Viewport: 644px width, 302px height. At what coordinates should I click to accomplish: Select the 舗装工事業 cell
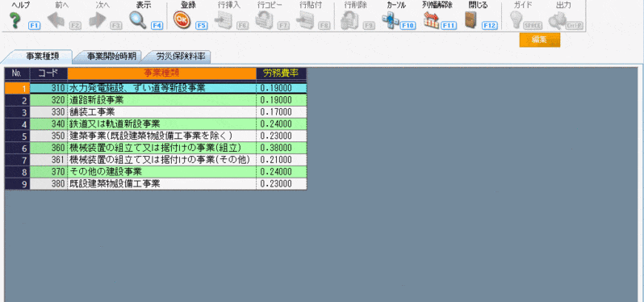(x=162, y=111)
